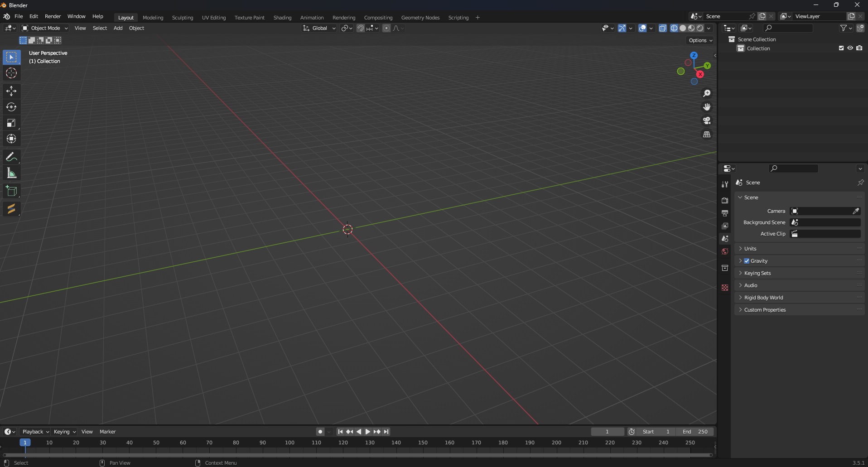
Task: Open the Output properties tab
Action: (725, 213)
